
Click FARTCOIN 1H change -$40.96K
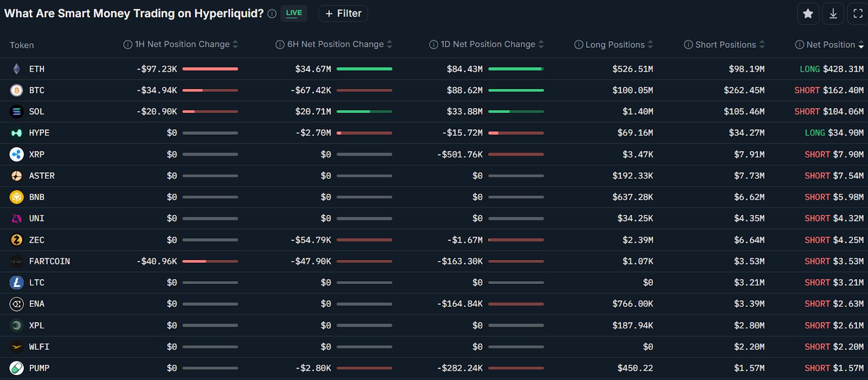click(x=157, y=261)
